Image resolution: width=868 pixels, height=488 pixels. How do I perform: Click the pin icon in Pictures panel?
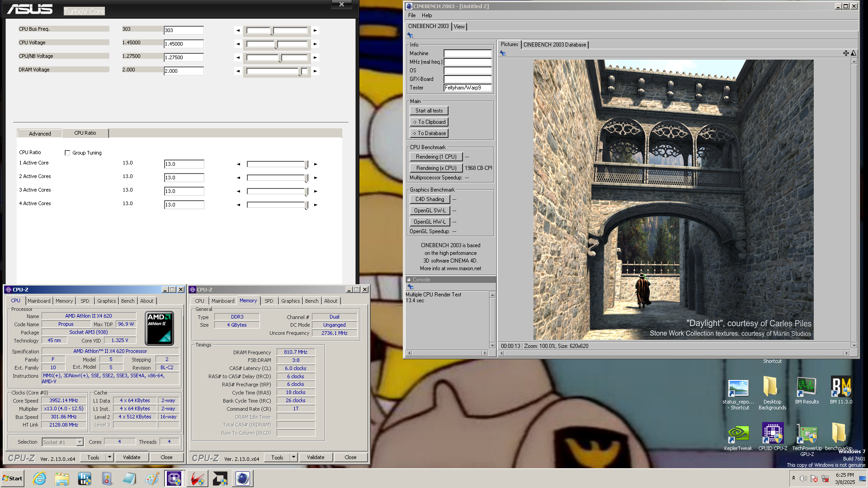[503, 53]
